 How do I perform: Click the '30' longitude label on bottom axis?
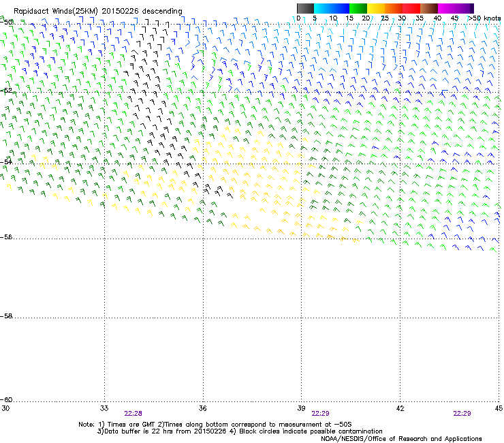5,408
